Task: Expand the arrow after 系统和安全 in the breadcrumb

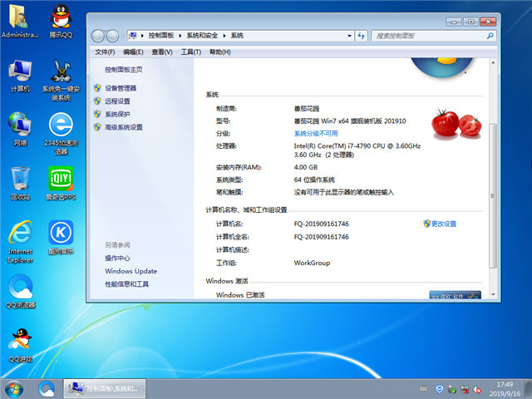Action: click(x=224, y=36)
